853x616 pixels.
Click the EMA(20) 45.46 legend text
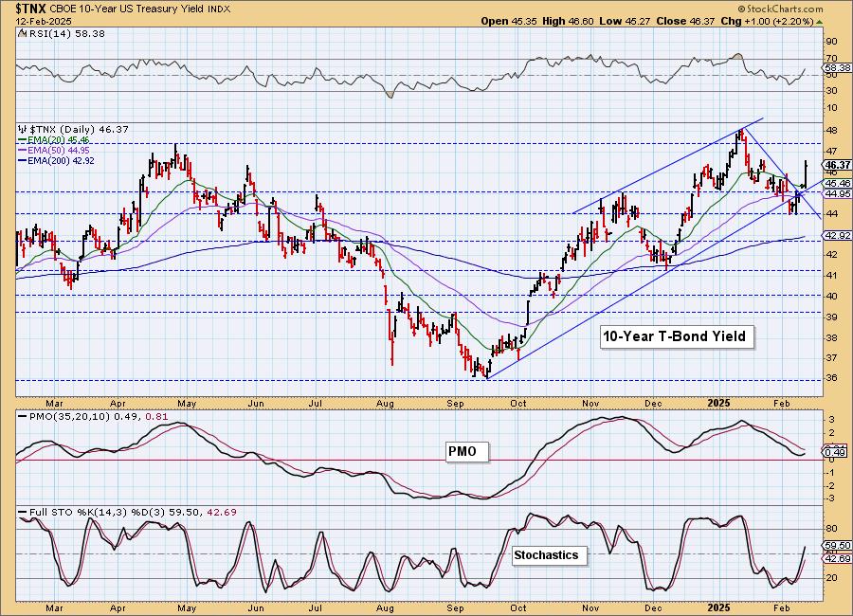pyautogui.click(x=59, y=140)
